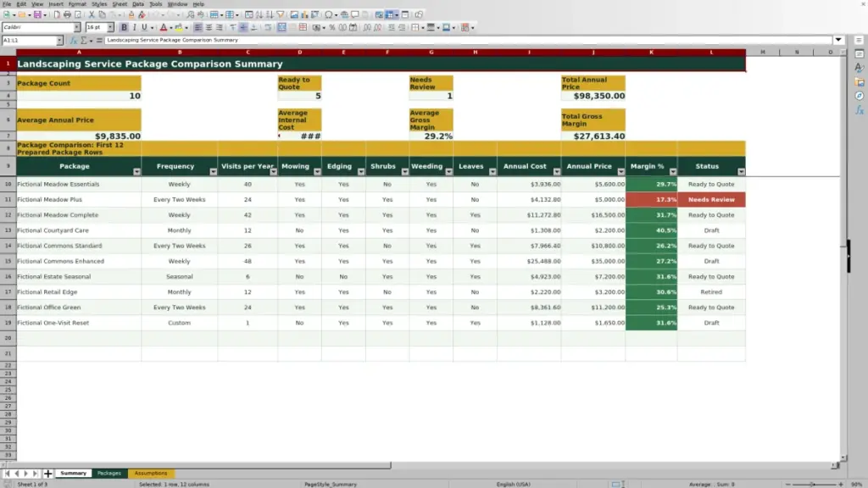Open the Font Size dropdown
The image size is (868, 488).
[110, 27]
